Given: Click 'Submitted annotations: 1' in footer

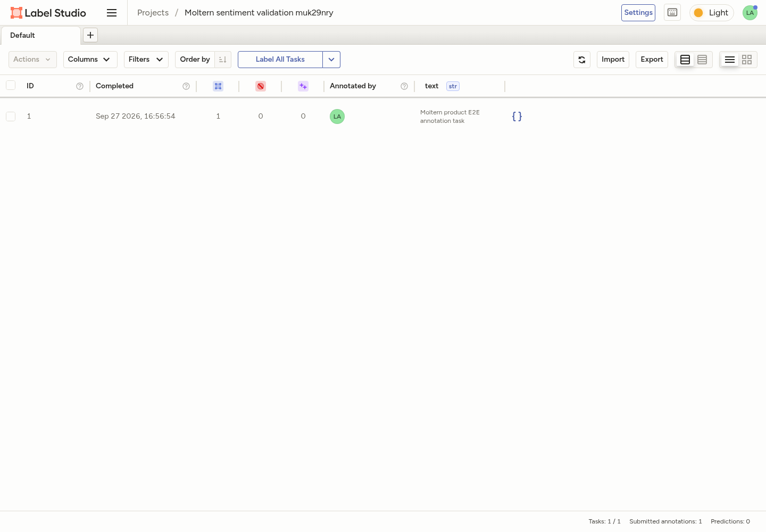Looking at the screenshot, I should point(665,521).
